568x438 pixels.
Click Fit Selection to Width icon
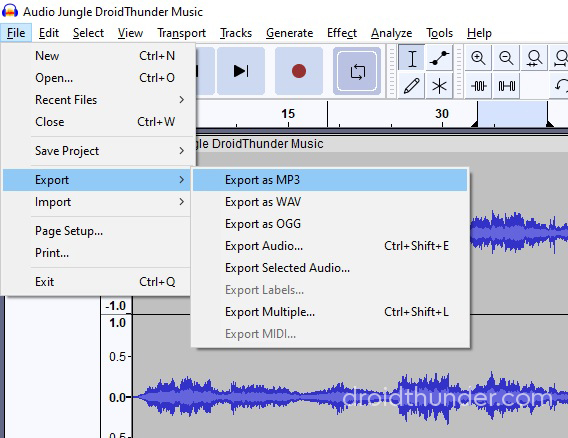tap(534, 58)
